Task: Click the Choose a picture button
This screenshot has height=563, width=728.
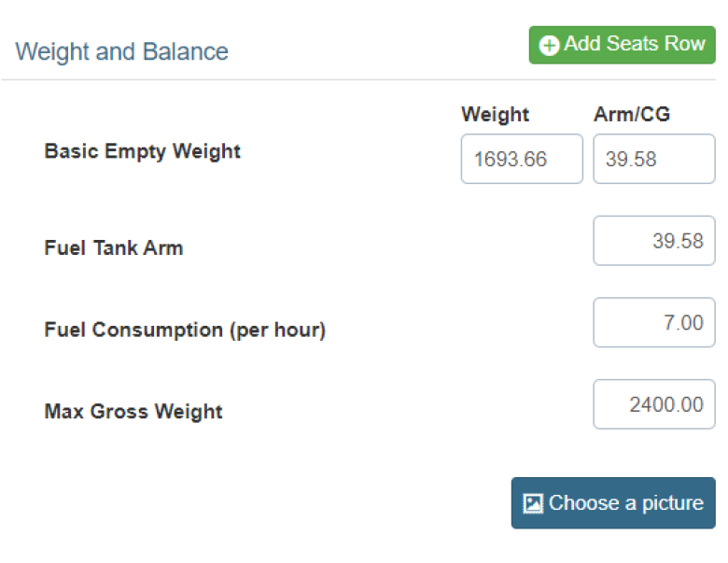Action: tap(613, 503)
